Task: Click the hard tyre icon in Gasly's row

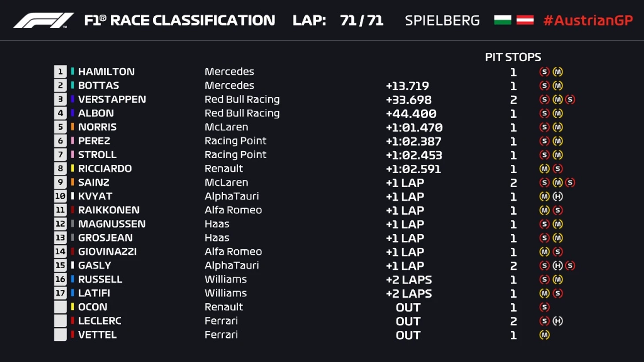Action: tap(558, 266)
